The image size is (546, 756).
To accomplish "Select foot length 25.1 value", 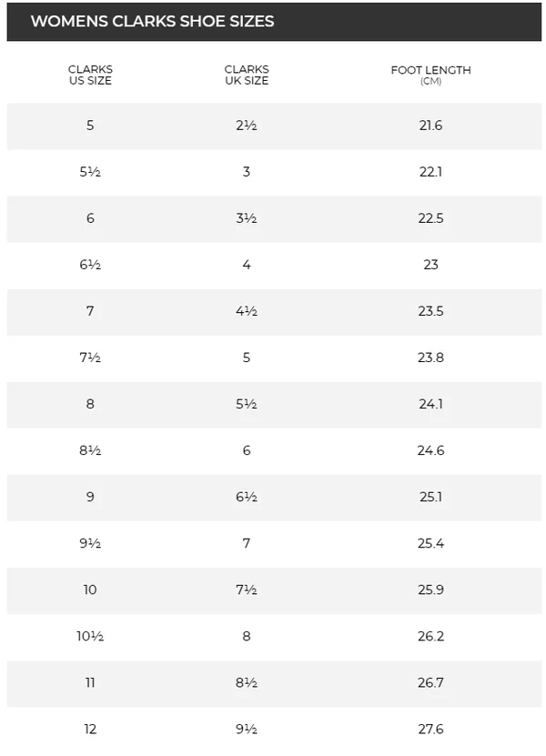I will pyautogui.click(x=430, y=497).
